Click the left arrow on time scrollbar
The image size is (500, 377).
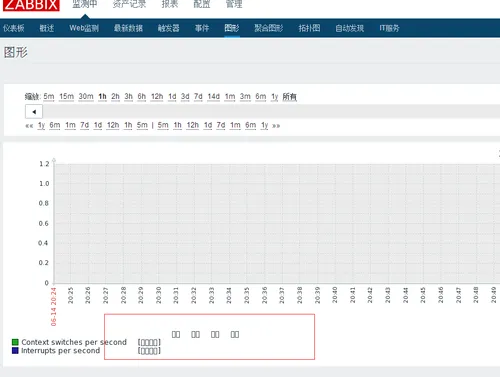click(34, 112)
